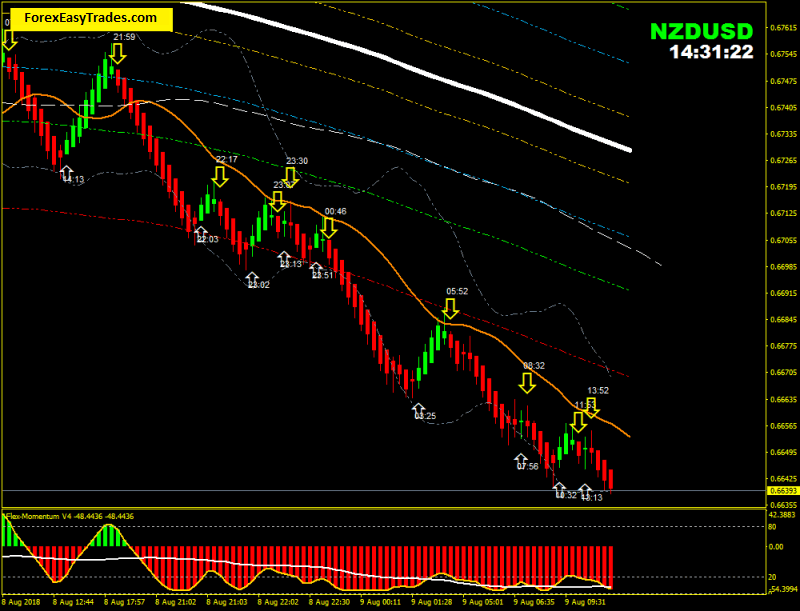Click the yellow sell arrow labeled 21:59
800x611 pixels.
coord(118,53)
